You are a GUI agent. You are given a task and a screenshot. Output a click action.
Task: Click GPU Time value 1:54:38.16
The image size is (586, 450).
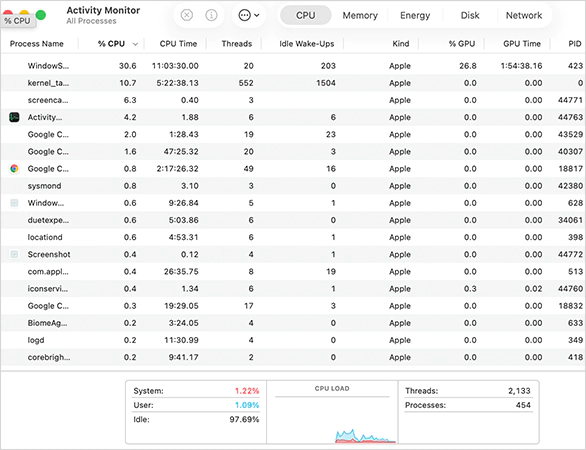coord(521,66)
